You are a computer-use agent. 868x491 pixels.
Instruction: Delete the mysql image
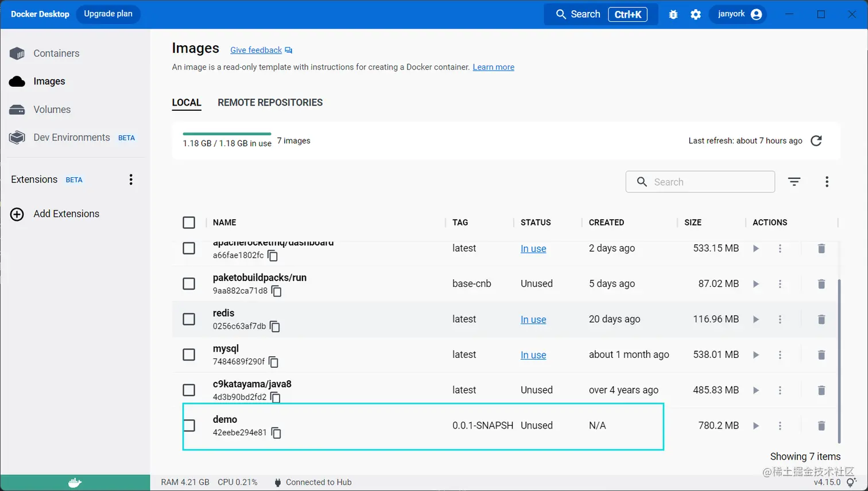[821, 355]
